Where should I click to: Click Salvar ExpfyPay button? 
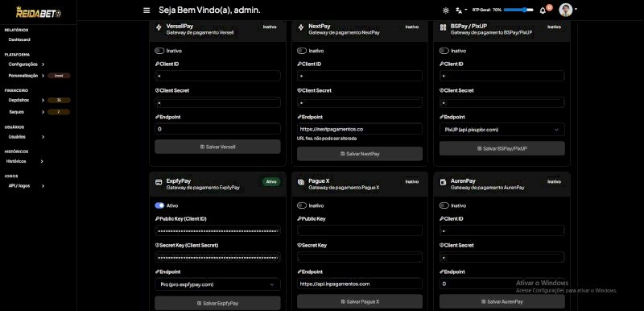tap(217, 303)
